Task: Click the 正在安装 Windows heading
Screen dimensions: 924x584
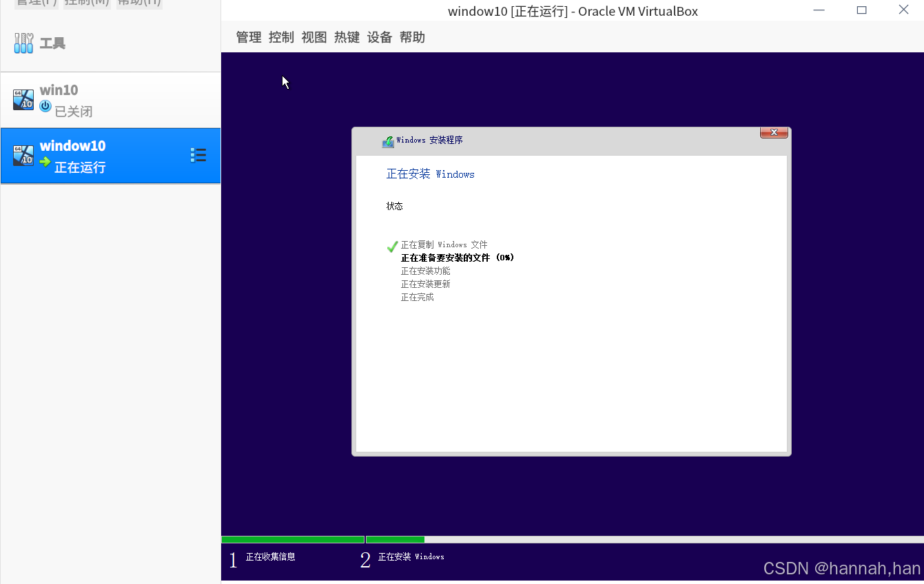Action: 431,174
